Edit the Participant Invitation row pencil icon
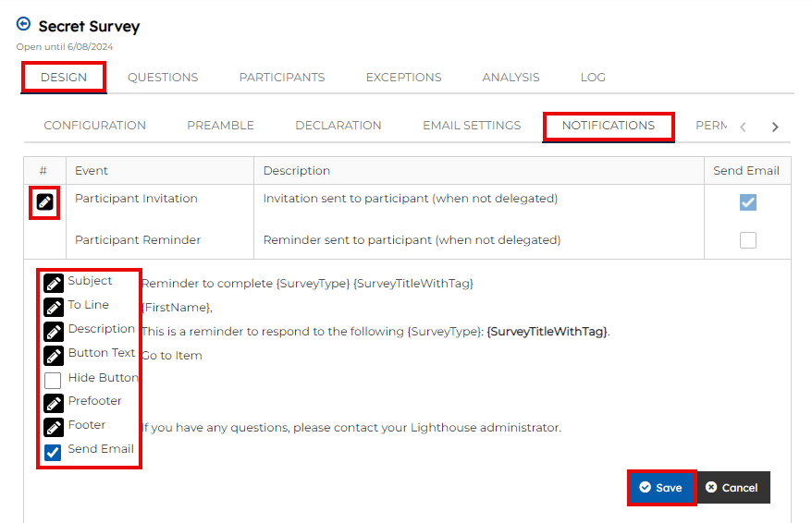The width and height of the screenshot is (812, 523). [x=44, y=201]
